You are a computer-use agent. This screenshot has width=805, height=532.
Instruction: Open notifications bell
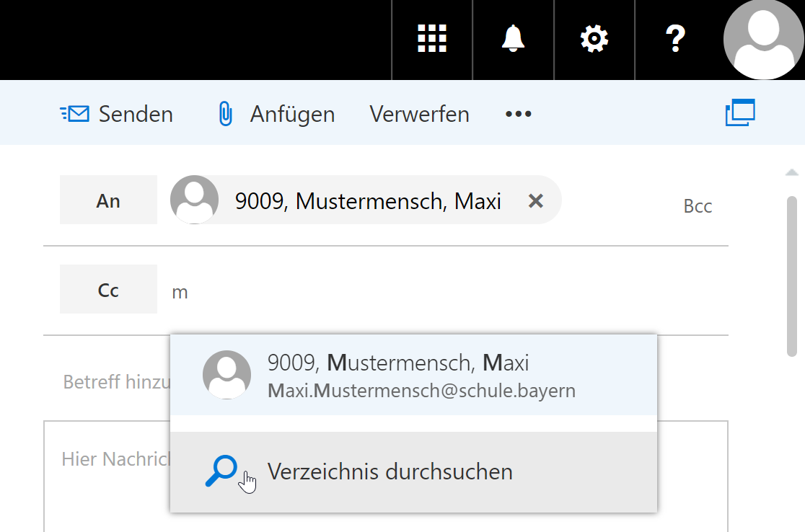click(513, 39)
